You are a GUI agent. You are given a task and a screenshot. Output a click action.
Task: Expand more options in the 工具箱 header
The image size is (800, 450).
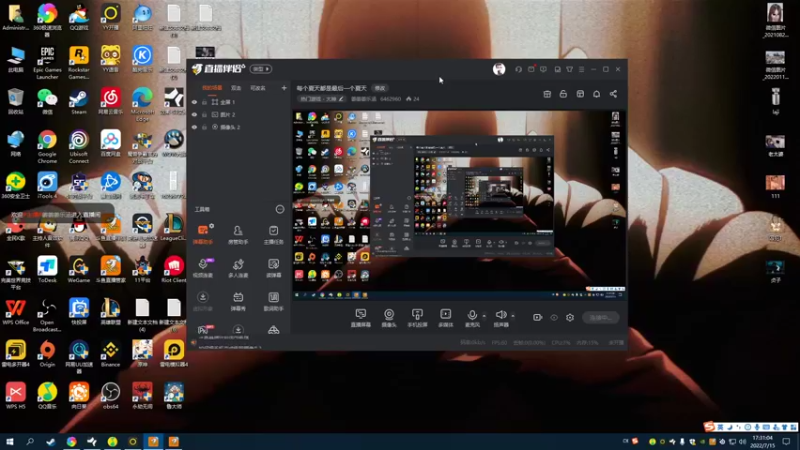280,209
